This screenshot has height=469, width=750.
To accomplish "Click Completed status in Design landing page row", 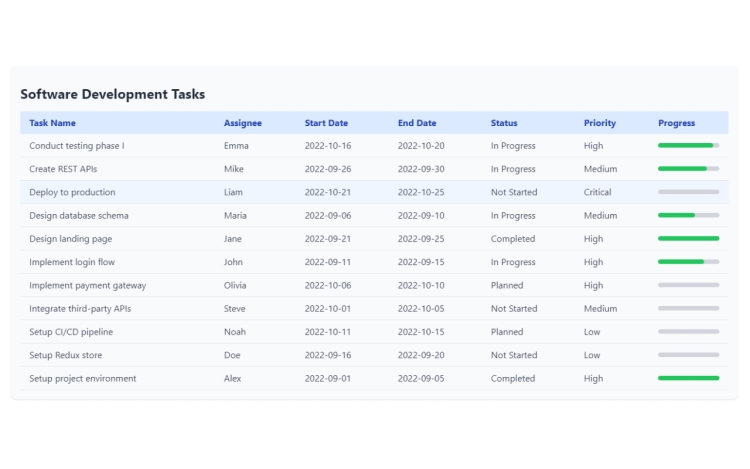I will (x=513, y=239).
